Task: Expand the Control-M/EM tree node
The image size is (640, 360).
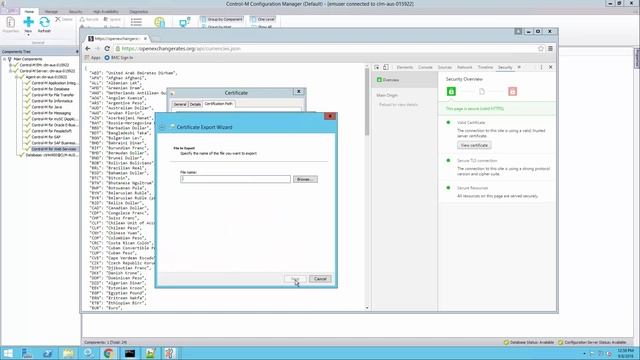Action: pos(11,65)
